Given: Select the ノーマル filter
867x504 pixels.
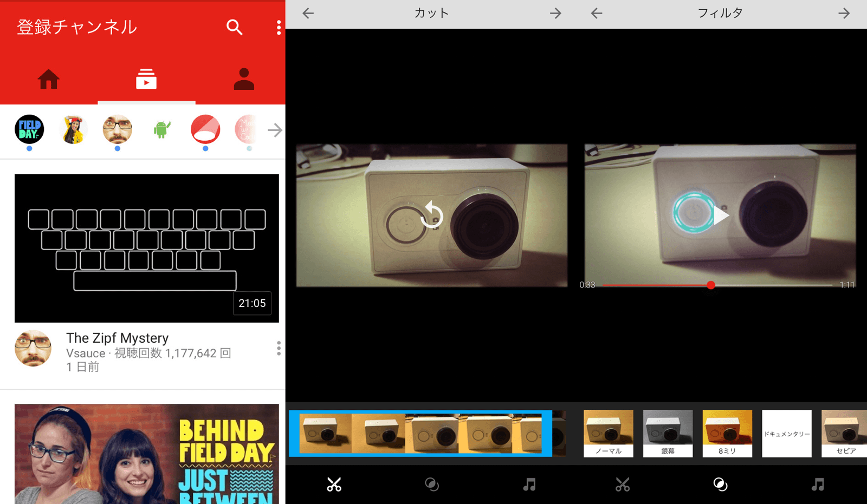Looking at the screenshot, I should click(609, 434).
